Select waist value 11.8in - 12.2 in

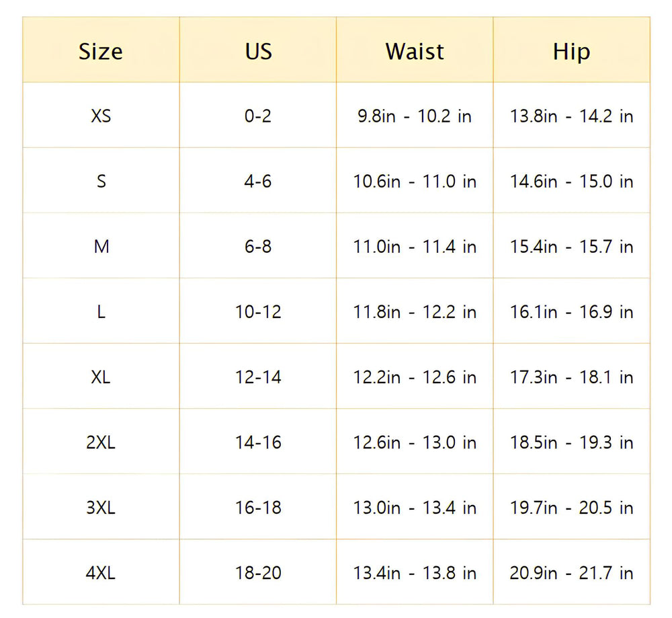[415, 312]
